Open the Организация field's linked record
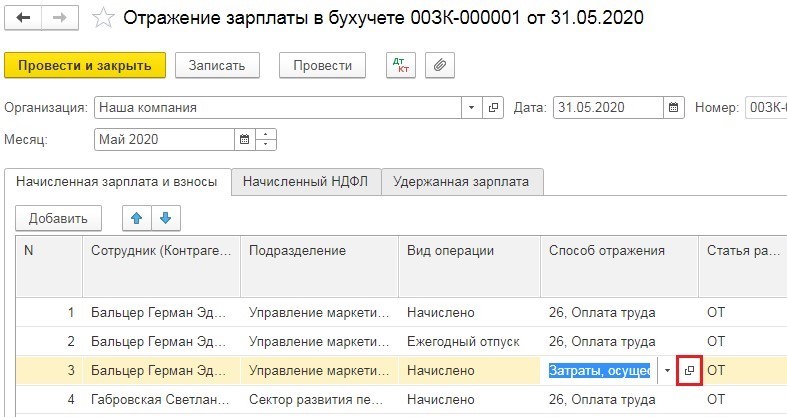The height and width of the screenshot is (417, 787). point(494,108)
